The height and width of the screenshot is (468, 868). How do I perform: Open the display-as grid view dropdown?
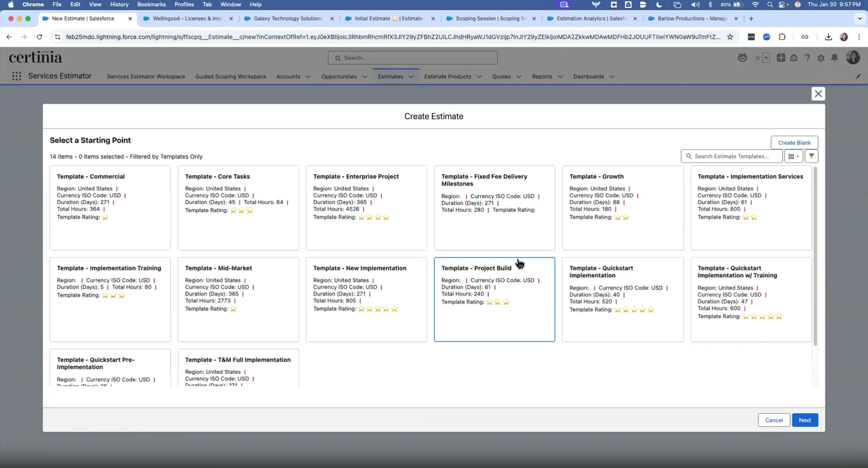click(x=793, y=156)
